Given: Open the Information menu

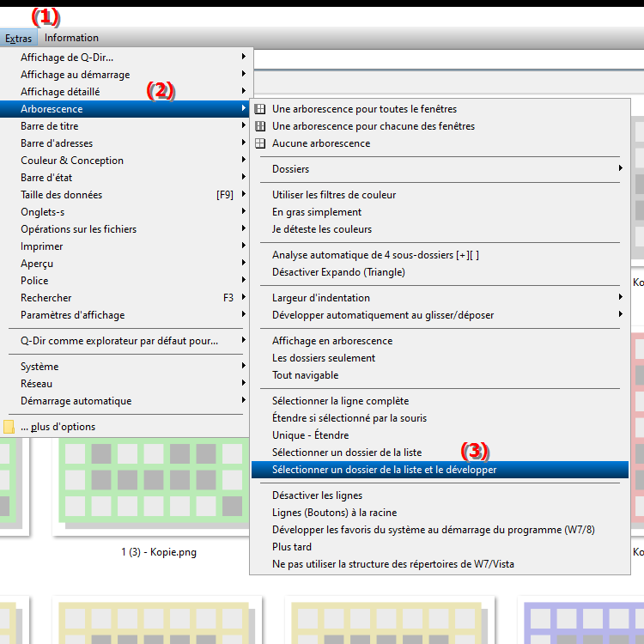Looking at the screenshot, I should (x=71, y=38).
